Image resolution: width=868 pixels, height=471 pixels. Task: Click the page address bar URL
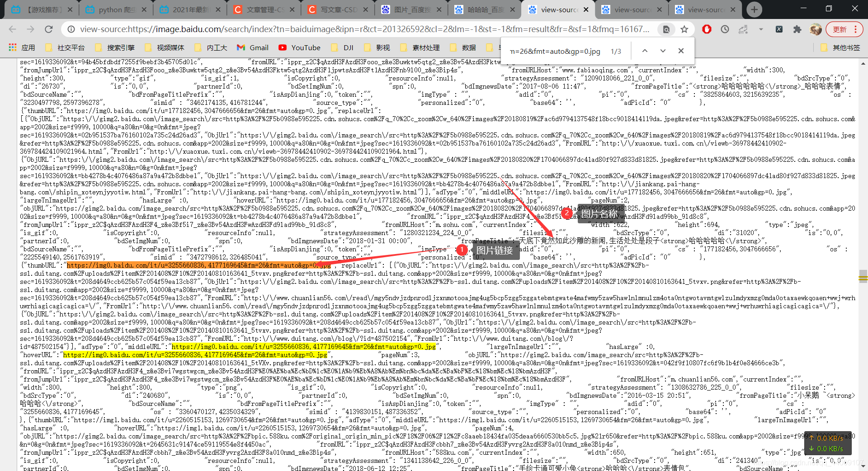(364, 29)
